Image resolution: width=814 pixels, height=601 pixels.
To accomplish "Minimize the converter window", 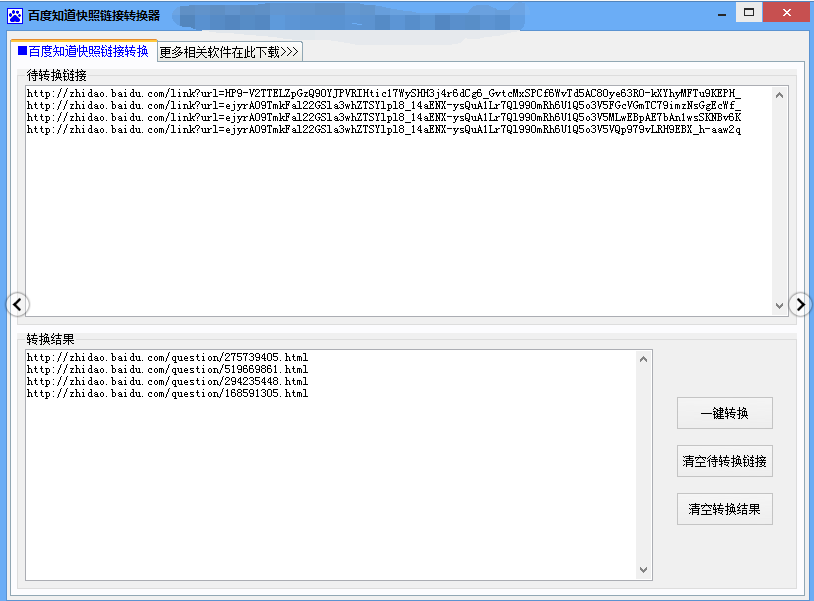I will point(722,13).
